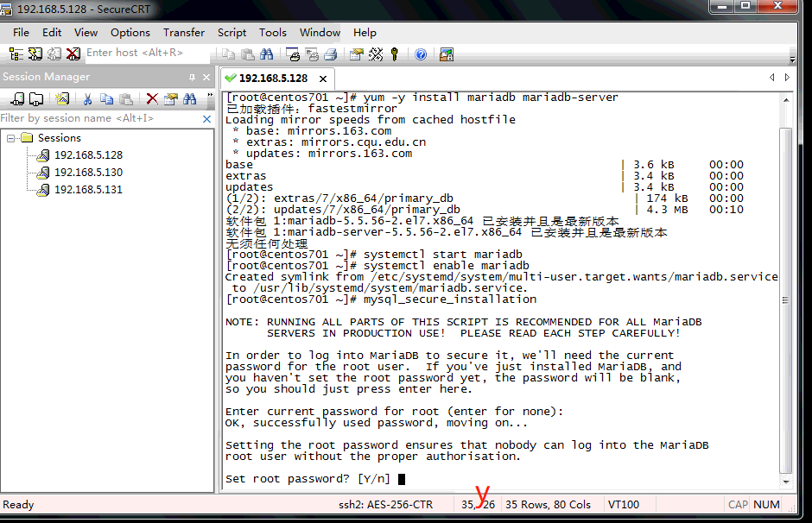This screenshot has height=523, width=812.
Task: Open the Options menu
Action: (130, 33)
